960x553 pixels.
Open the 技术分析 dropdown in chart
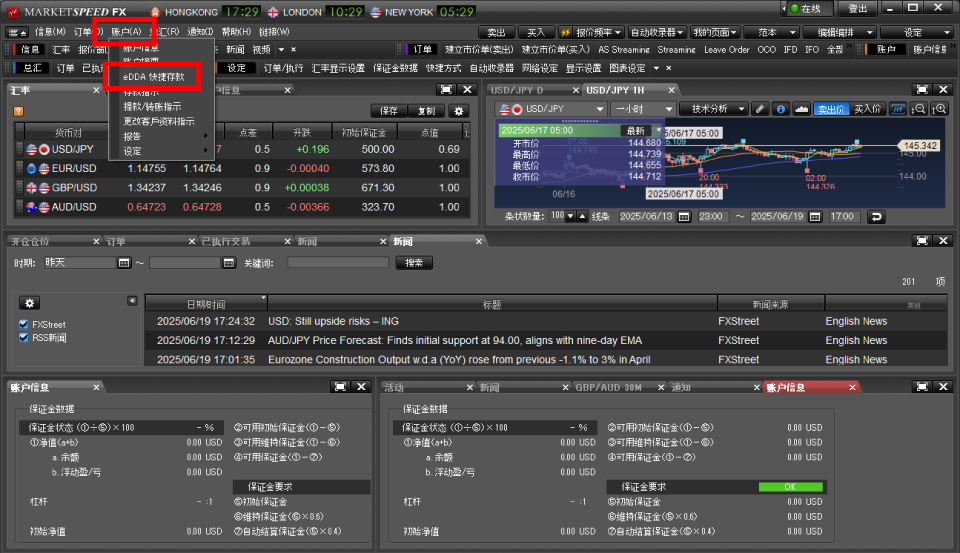coord(714,109)
